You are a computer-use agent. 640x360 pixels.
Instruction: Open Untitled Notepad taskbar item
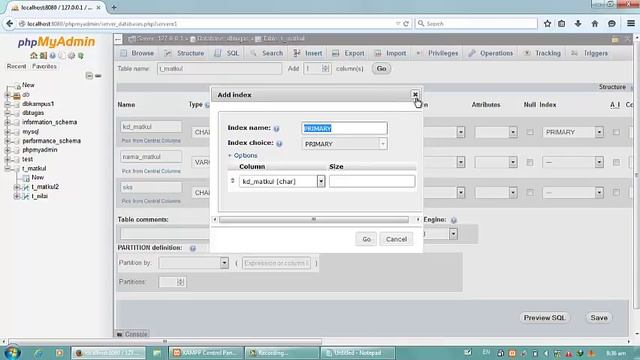pyautogui.click(x=358, y=353)
